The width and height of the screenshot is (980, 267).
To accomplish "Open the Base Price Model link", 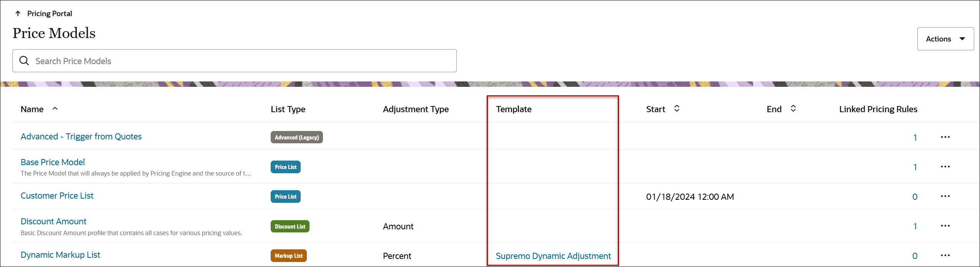I will (x=53, y=162).
